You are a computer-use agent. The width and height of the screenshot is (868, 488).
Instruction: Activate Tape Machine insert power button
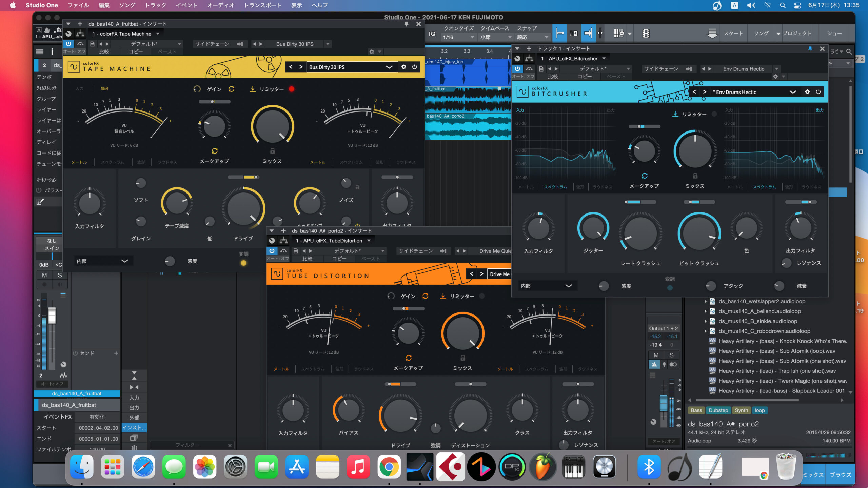tap(68, 44)
